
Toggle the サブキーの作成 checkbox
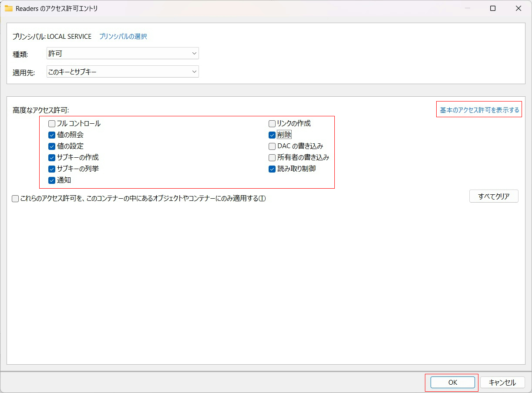52,158
